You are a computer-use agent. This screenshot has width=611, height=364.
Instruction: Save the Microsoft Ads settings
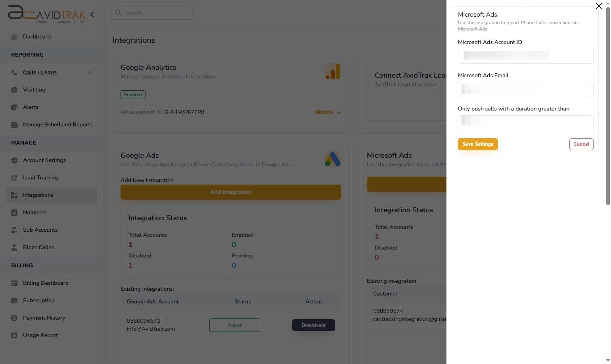tap(477, 144)
